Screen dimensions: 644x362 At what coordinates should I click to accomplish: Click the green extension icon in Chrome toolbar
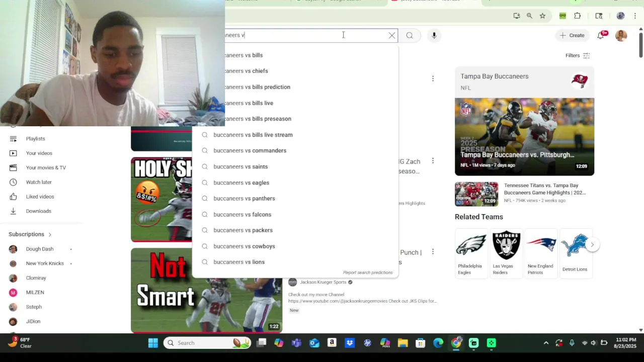(562, 16)
